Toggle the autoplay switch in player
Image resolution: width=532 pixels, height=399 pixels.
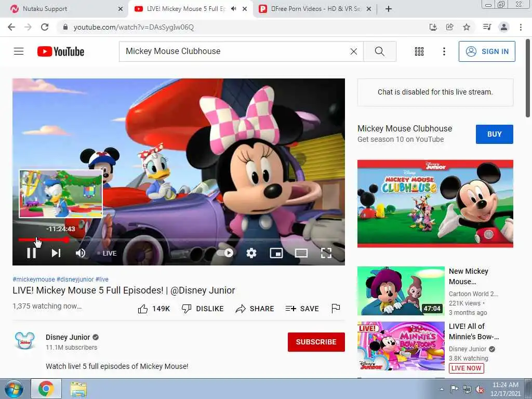(x=225, y=253)
